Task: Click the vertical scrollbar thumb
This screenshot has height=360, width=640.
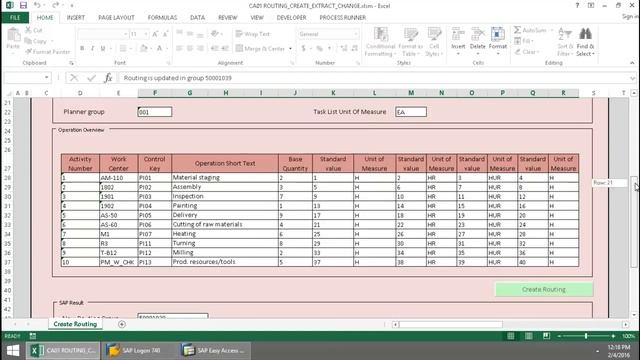Action: 633,222
